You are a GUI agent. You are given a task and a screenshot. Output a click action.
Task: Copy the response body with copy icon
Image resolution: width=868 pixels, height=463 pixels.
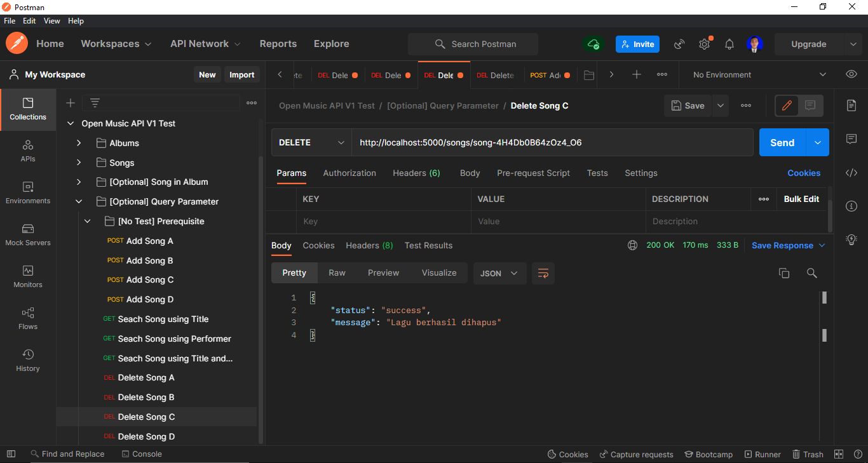[784, 273]
